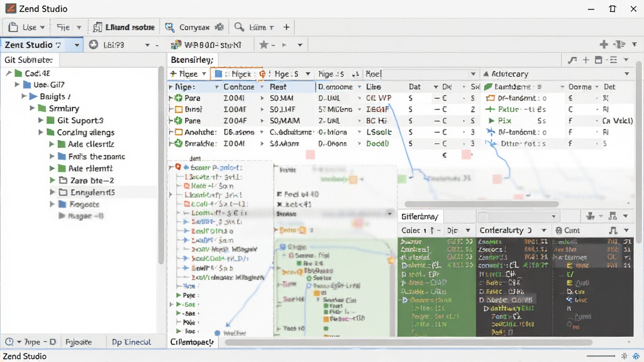Expand the Coraing allengs folder
The image size is (644, 362).
pos(41,132)
